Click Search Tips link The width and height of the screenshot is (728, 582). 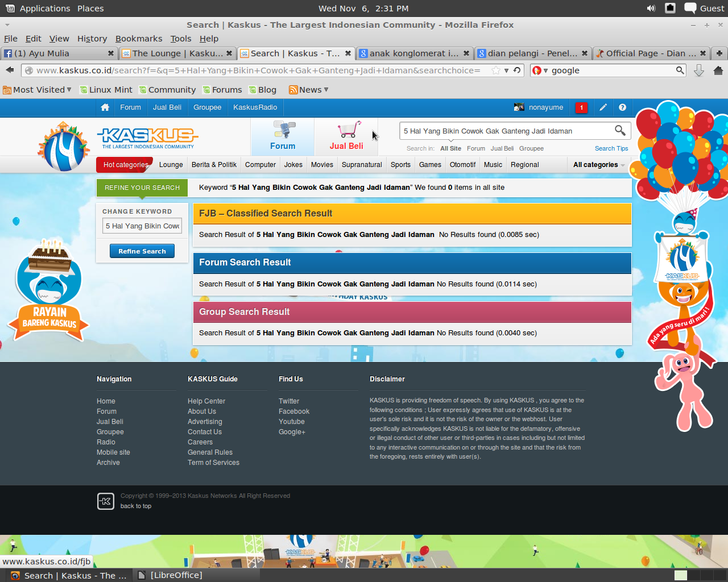coord(611,148)
